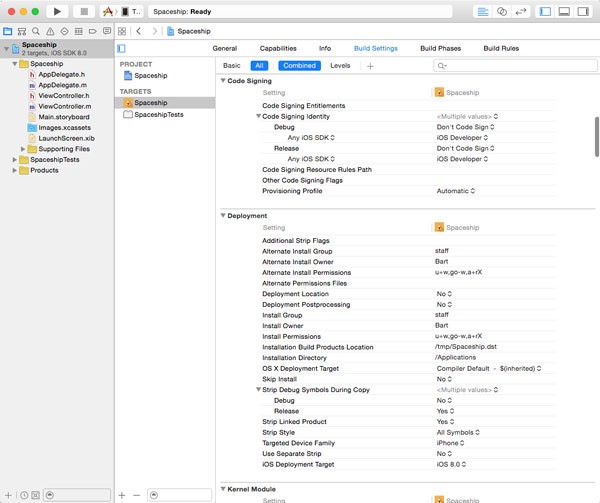Expand the Products folder
This screenshot has height=503, width=600.
click(x=14, y=170)
